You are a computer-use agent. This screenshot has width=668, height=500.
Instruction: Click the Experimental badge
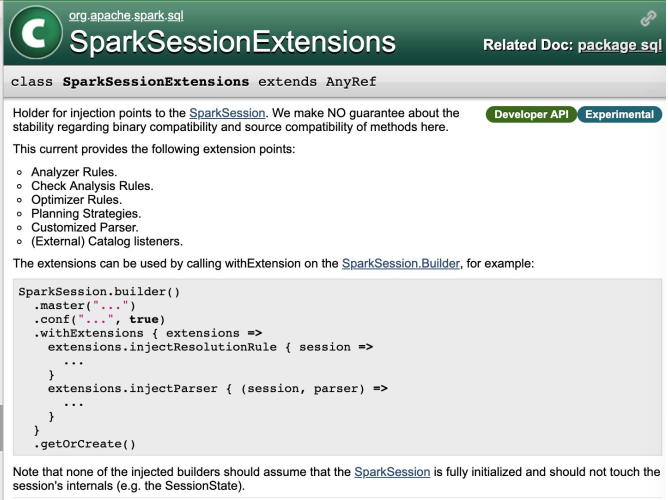tap(619, 115)
